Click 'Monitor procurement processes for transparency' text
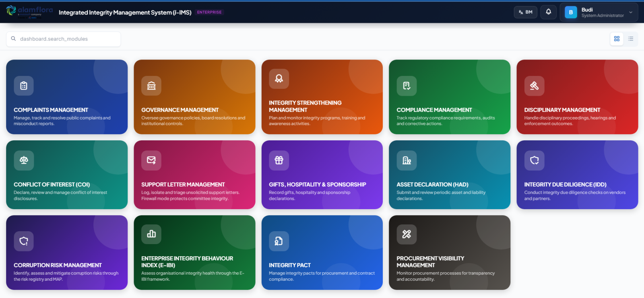644x298 pixels. [446, 276]
